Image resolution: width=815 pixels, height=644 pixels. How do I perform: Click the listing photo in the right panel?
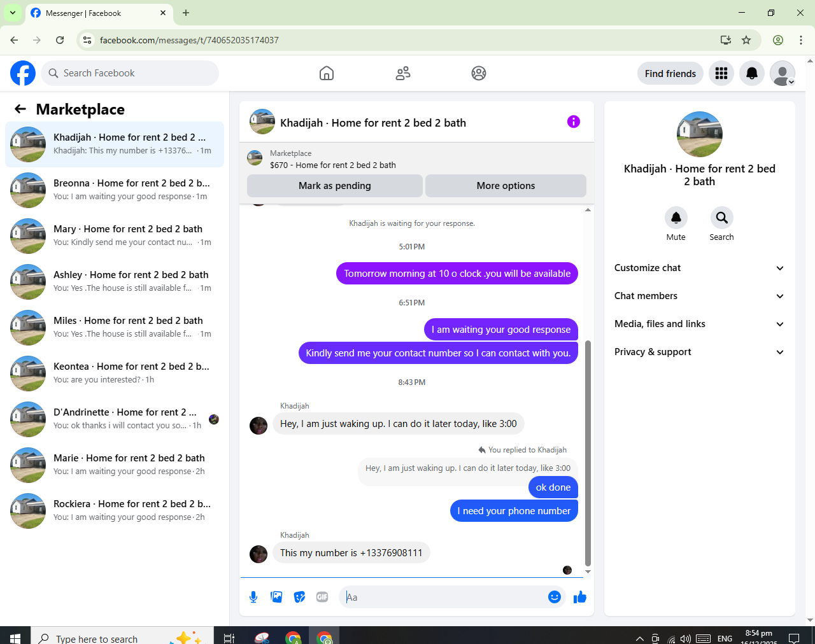(700, 134)
